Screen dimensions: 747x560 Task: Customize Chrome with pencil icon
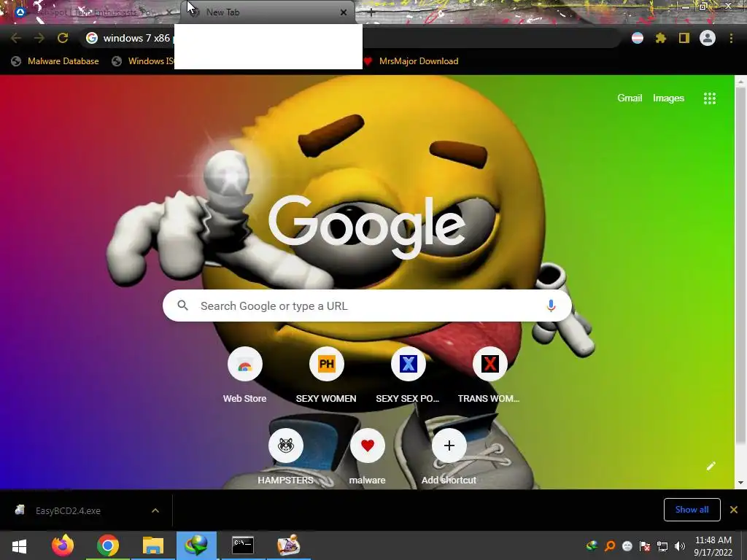[x=711, y=466]
